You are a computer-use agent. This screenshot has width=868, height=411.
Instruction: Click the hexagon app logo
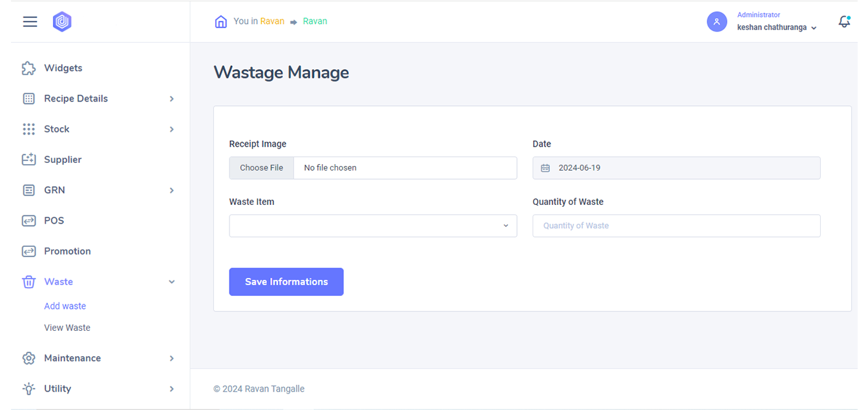(x=62, y=22)
